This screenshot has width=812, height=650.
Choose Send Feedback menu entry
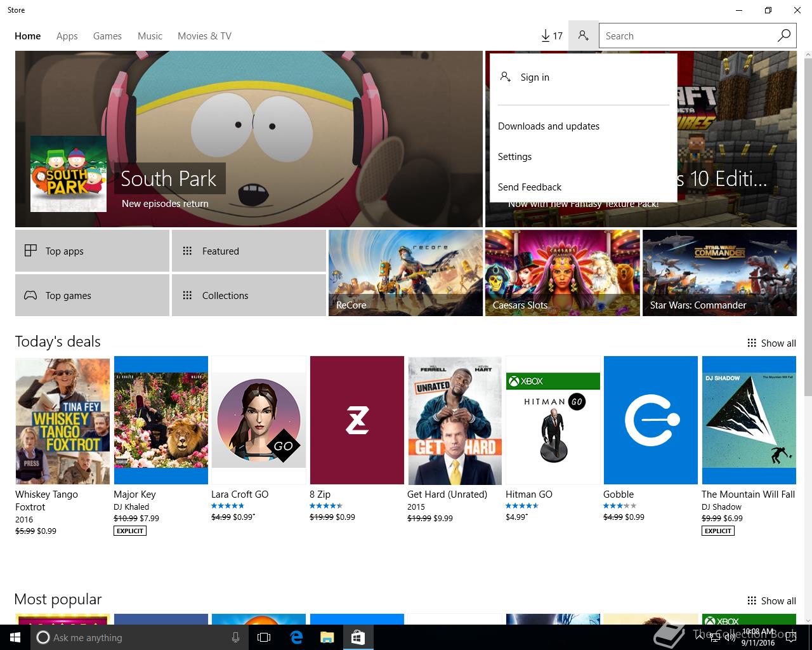point(583,187)
